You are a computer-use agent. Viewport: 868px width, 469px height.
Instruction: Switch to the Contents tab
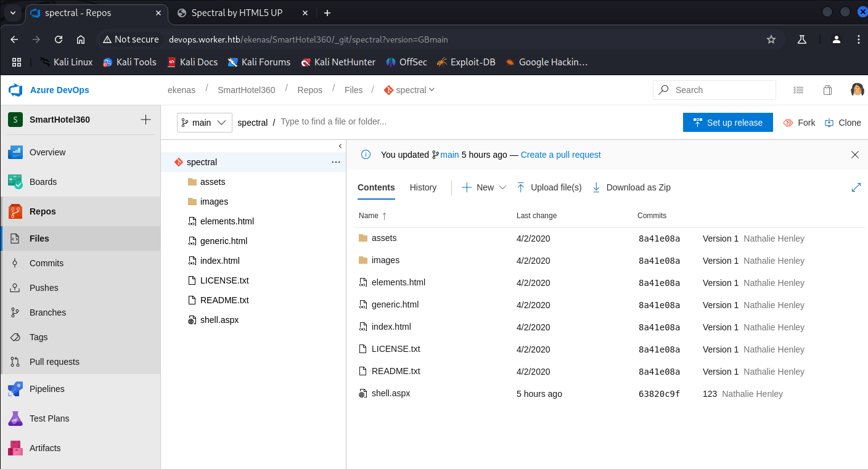376,187
